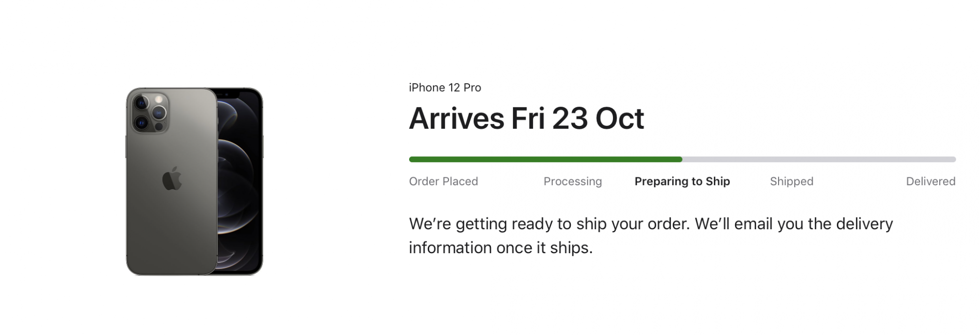Open the iPhone 12 Pro product name
980x336 pixels.
pyautogui.click(x=445, y=88)
